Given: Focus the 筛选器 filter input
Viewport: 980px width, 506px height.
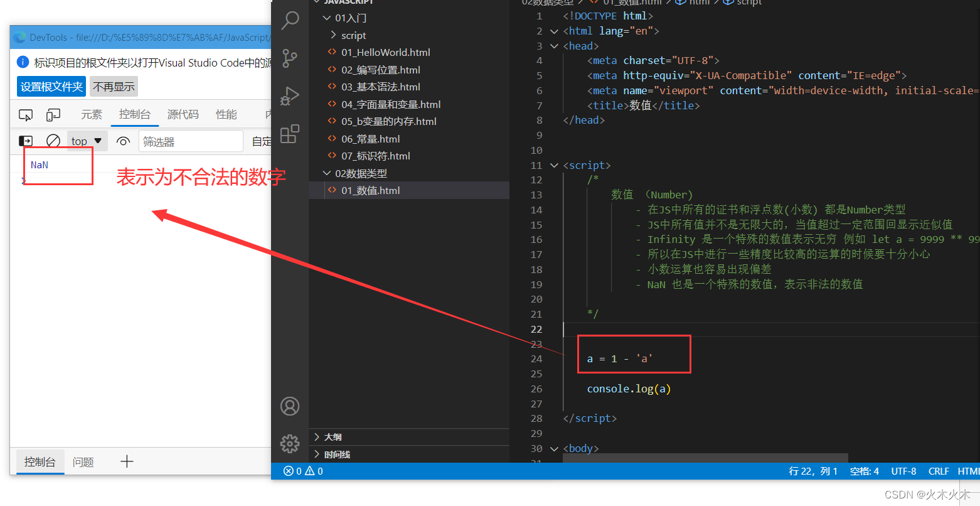Looking at the screenshot, I should click(191, 141).
